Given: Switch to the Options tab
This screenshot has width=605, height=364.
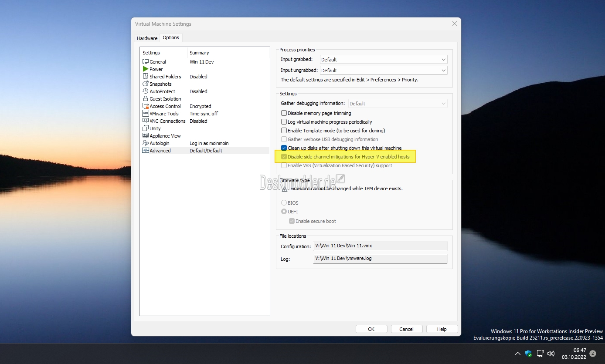Looking at the screenshot, I should pyautogui.click(x=171, y=38).
